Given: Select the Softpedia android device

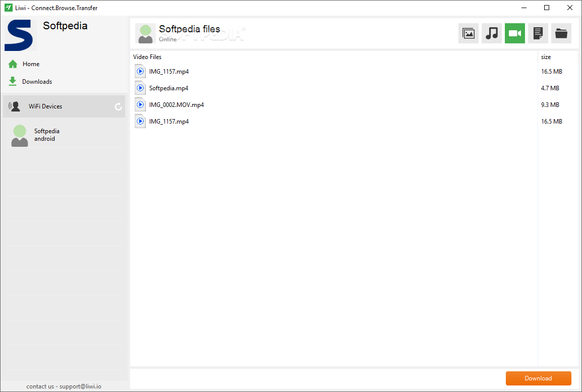Looking at the screenshot, I should tap(64, 135).
